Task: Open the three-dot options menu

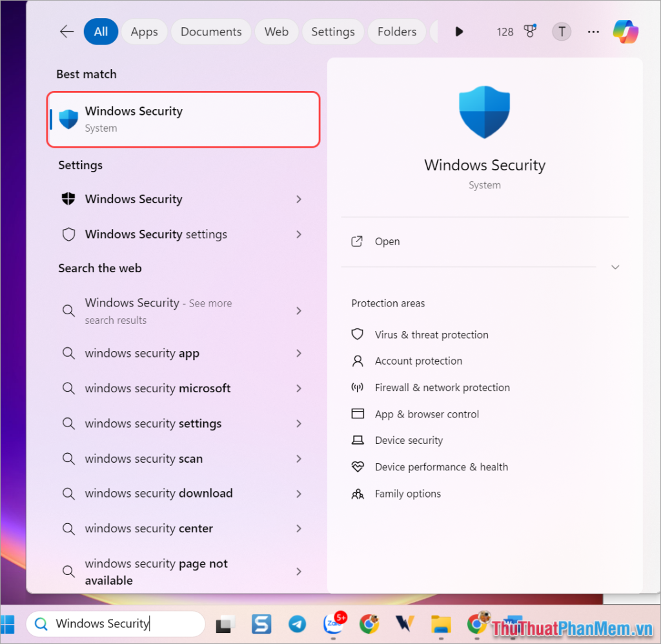Action: [x=593, y=32]
